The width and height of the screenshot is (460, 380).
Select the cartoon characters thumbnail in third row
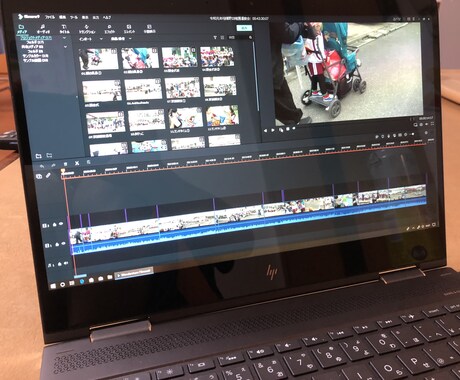222,115
